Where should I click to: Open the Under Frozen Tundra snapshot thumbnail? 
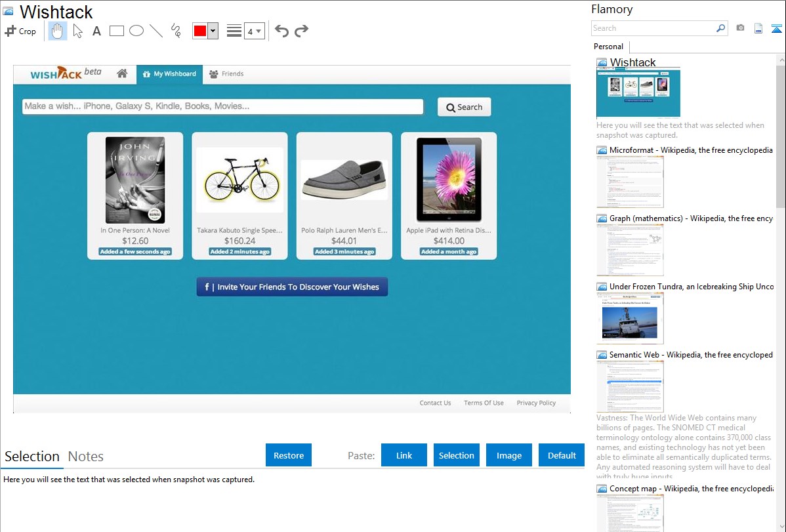pyautogui.click(x=630, y=318)
